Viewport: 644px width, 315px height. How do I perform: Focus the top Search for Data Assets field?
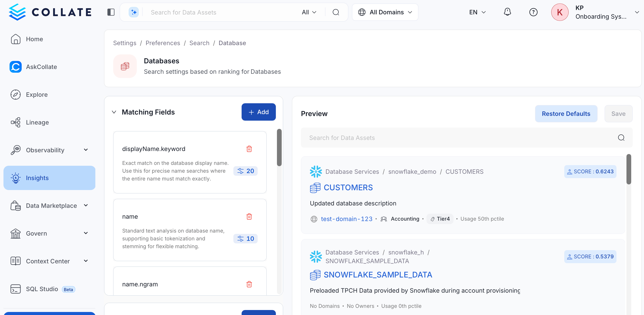tap(223, 12)
